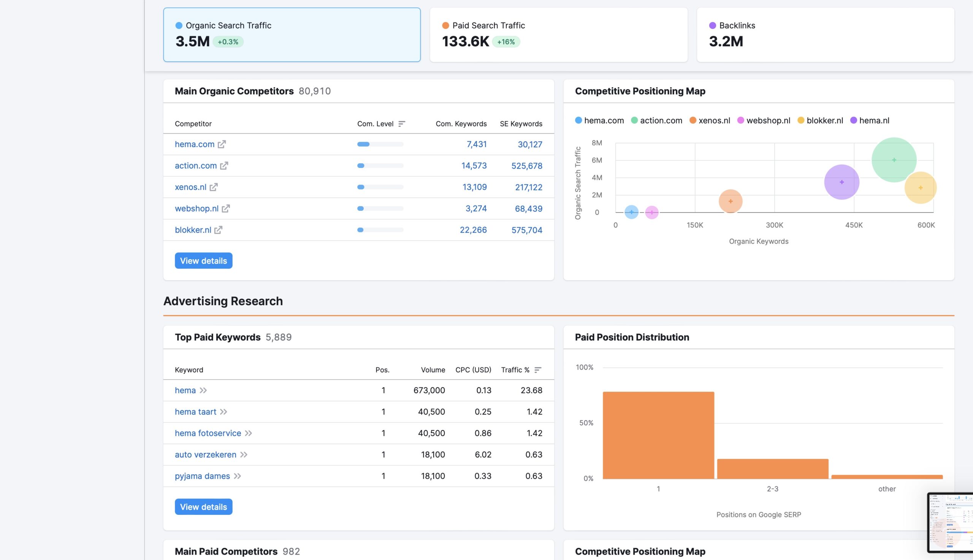
Task: Select the Organic Search Traffic card
Action: (292, 35)
